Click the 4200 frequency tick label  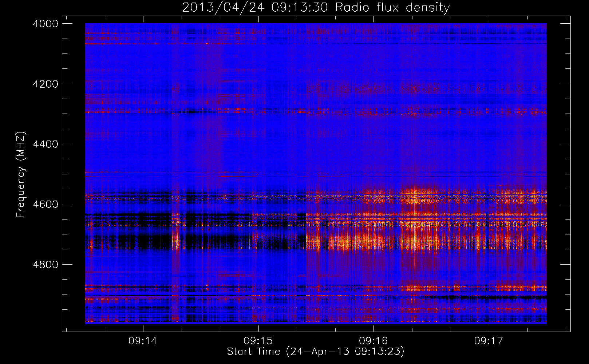tap(46, 84)
